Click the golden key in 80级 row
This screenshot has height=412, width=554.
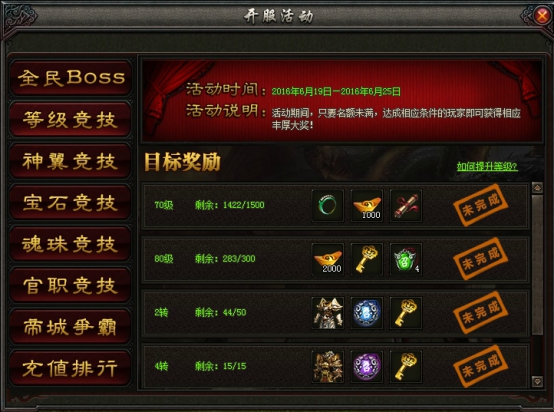tap(367, 259)
